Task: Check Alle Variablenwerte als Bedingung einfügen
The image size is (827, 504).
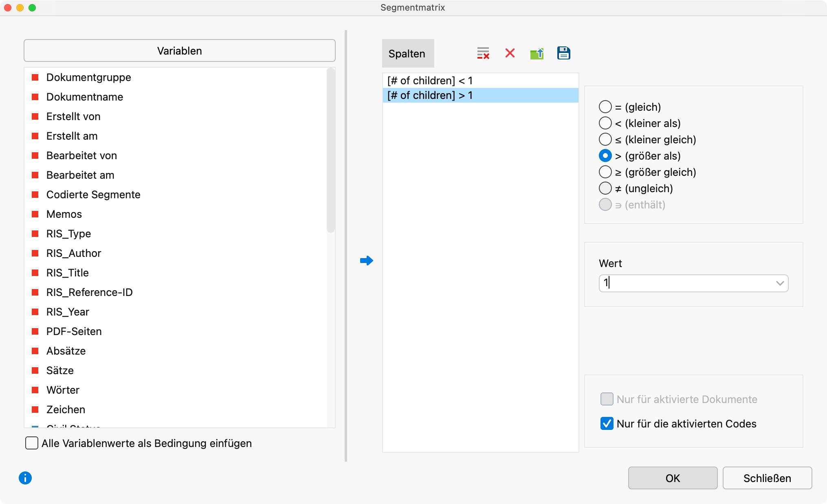Action: pos(32,443)
